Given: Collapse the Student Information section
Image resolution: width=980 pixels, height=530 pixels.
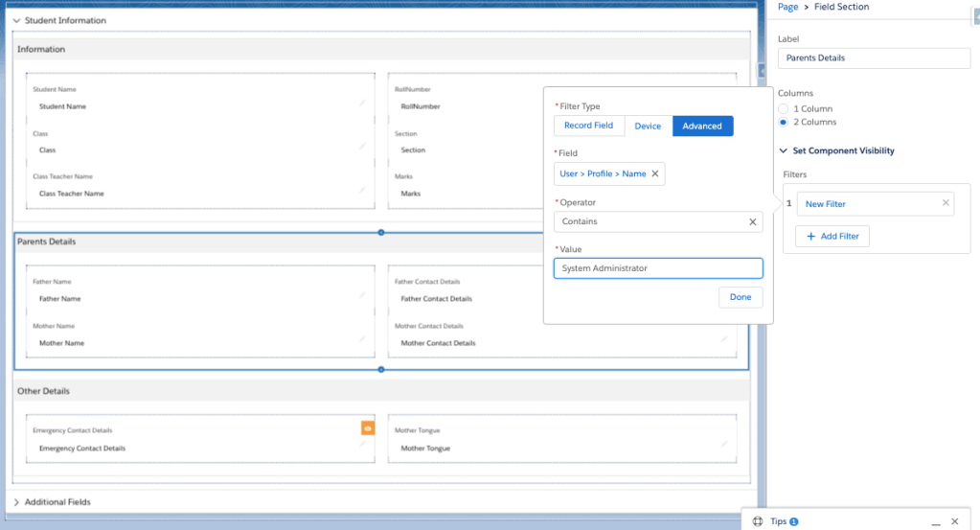Looking at the screenshot, I should tap(16, 20).
